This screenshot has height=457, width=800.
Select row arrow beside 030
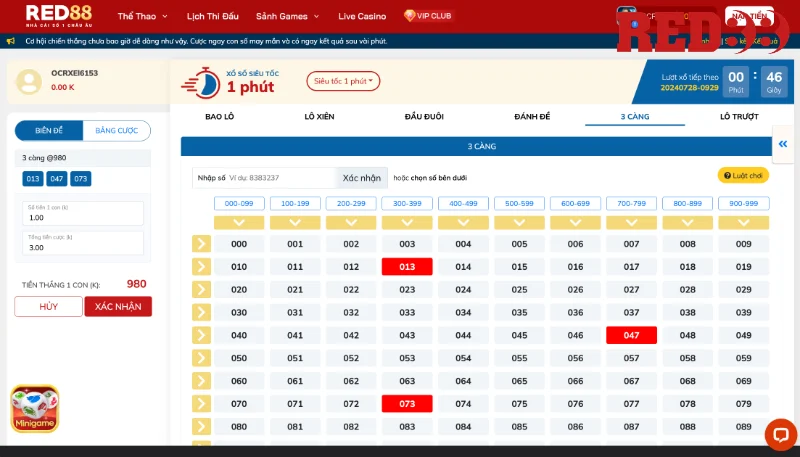coord(202,312)
